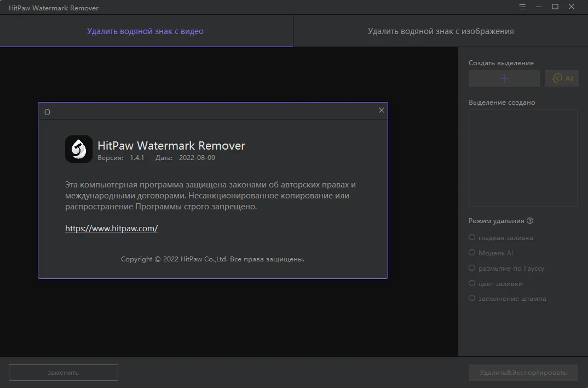
Task: Open the https://www.hitpaw.com/ link
Action: (111, 228)
